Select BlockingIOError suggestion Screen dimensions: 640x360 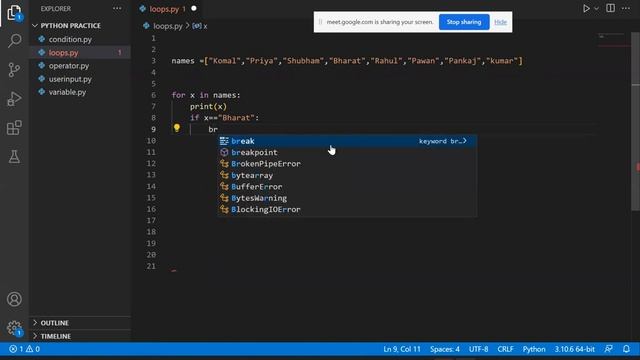(x=347, y=209)
